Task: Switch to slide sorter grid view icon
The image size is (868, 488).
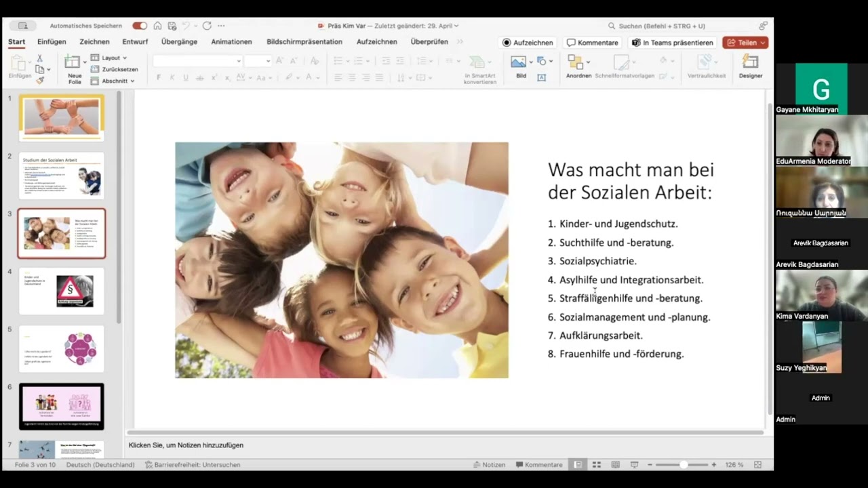Action: tap(597, 464)
